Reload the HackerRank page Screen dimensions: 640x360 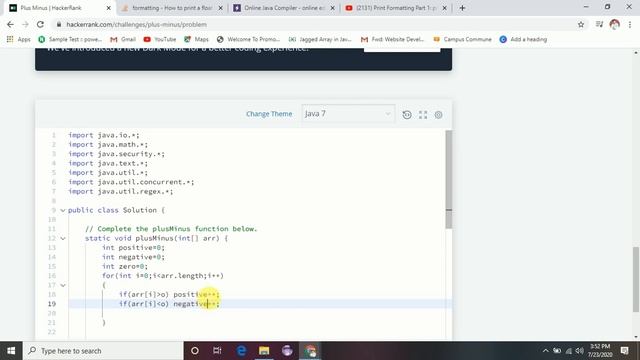coord(40,24)
